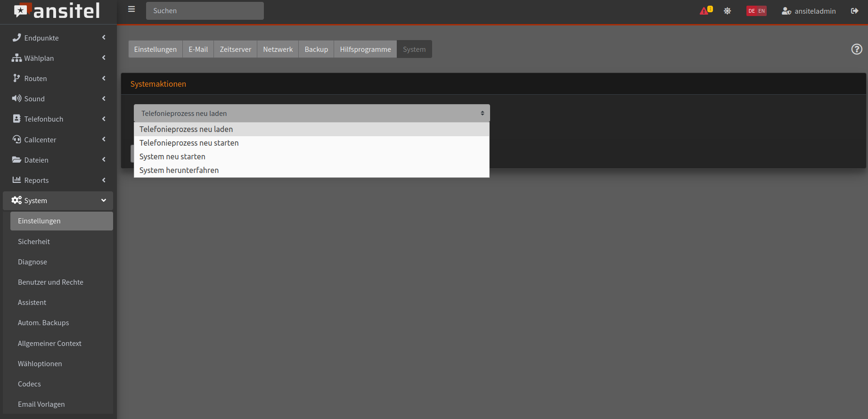Screen dimensions: 868x419
Task: Switch to the Netzwerk tab
Action: (x=278, y=49)
